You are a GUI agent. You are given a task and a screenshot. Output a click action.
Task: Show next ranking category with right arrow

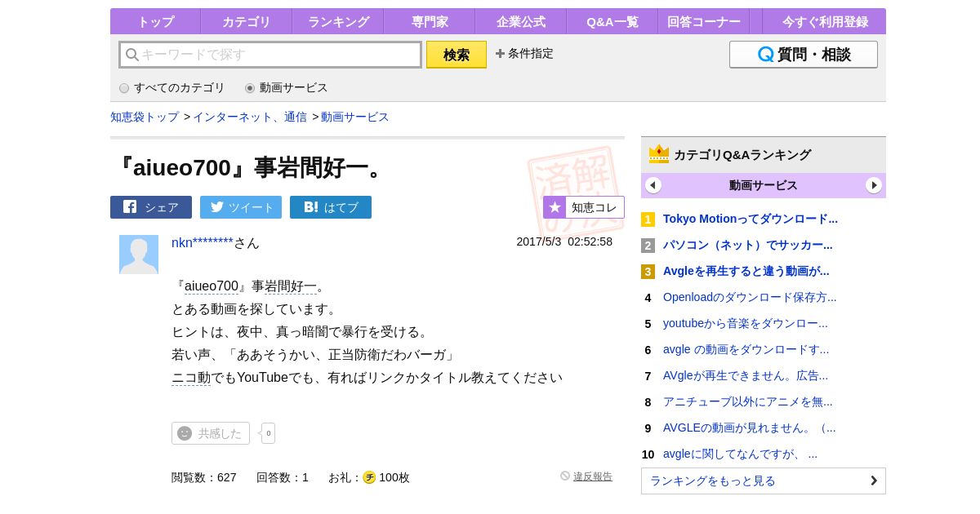point(874,185)
